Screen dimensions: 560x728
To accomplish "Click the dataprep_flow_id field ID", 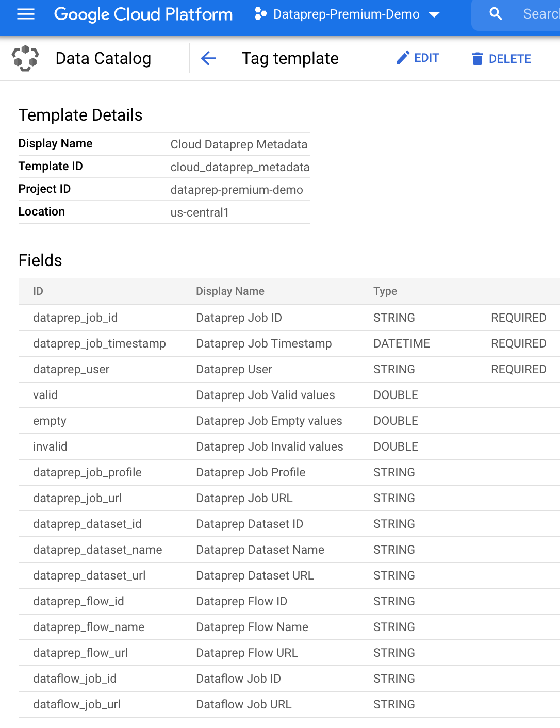I will 78,601.
